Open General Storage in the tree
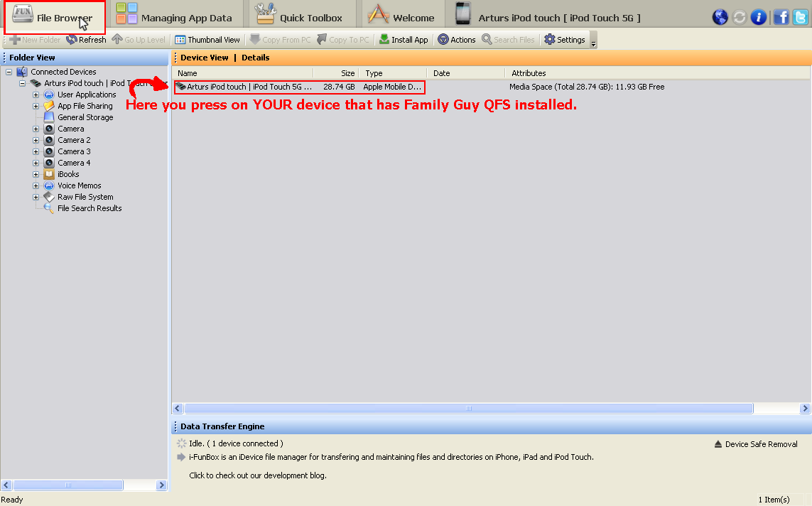 click(x=85, y=117)
